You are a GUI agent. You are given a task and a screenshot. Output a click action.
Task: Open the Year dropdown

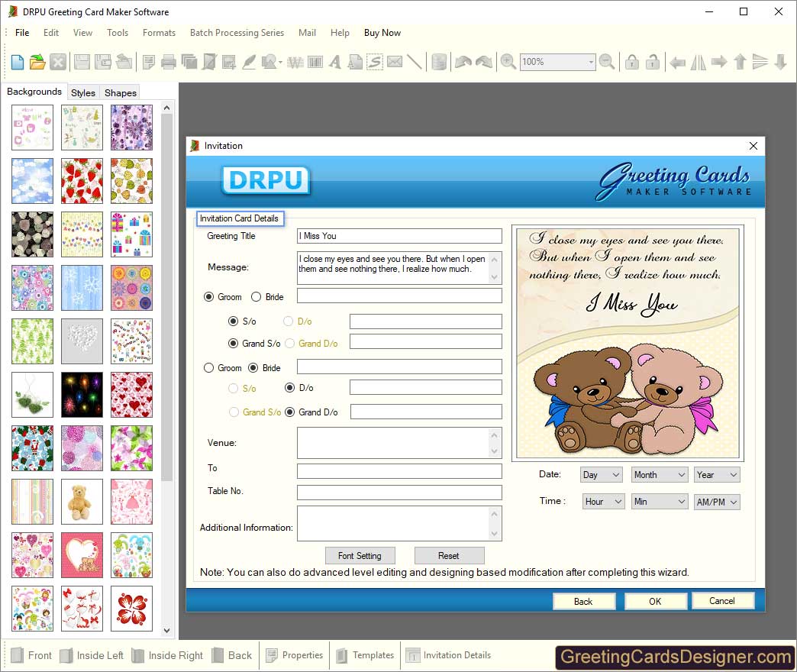pos(717,475)
